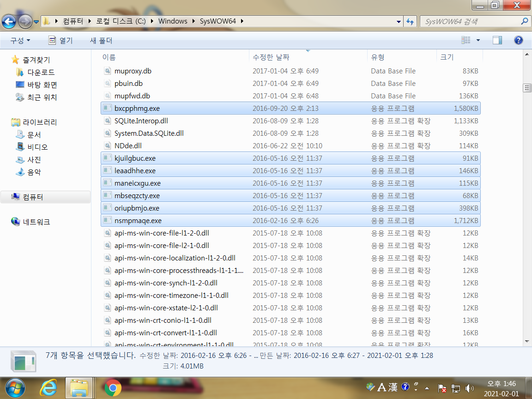Click the taskbar volume speaker icon
532x399 pixels.
coord(469,388)
